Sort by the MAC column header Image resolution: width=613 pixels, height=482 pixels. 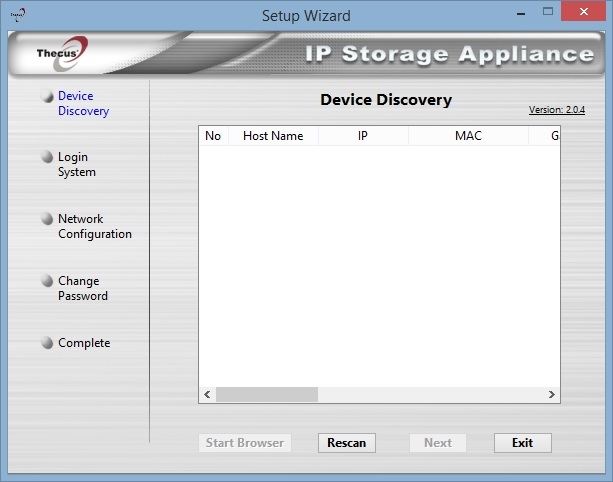click(x=468, y=136)
